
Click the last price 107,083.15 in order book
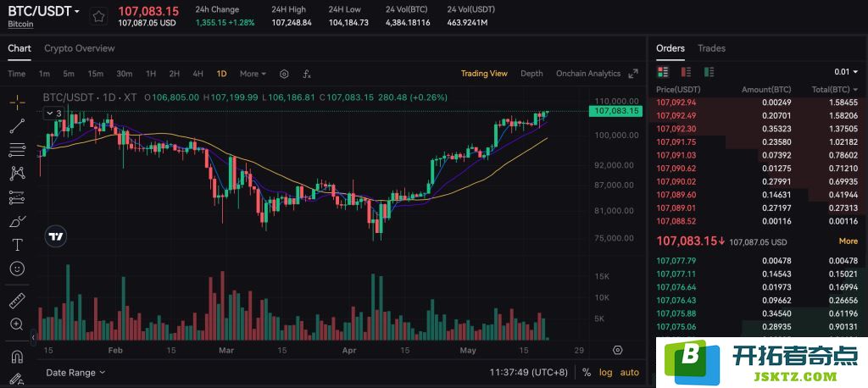690,241
